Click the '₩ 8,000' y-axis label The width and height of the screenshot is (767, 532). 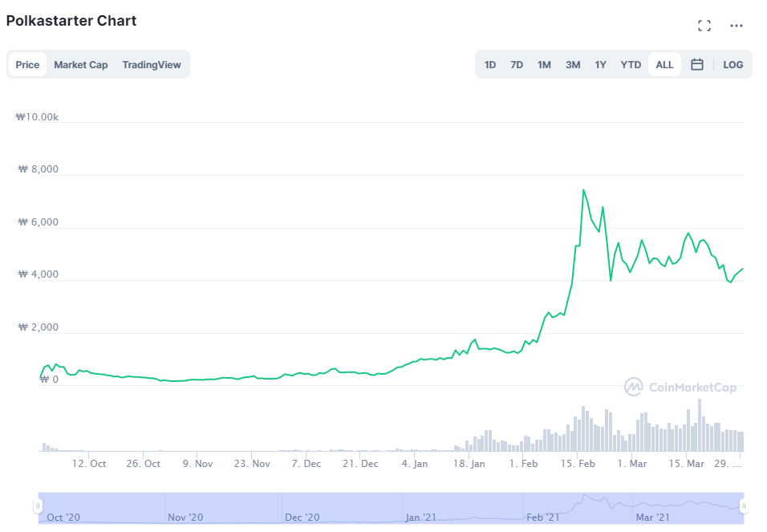39,169
